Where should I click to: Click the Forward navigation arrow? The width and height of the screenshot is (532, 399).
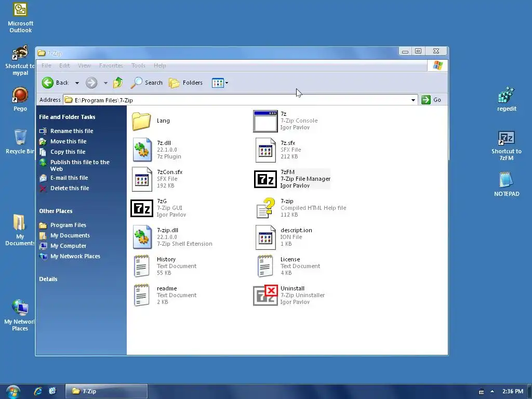click(91, 83)
